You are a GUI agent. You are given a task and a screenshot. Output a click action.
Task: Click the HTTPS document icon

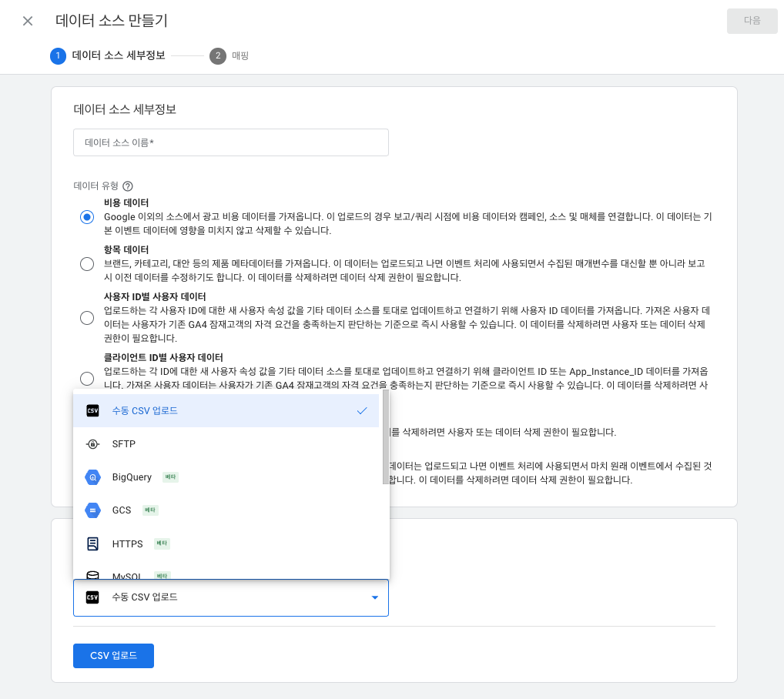(x=92, y=543)
